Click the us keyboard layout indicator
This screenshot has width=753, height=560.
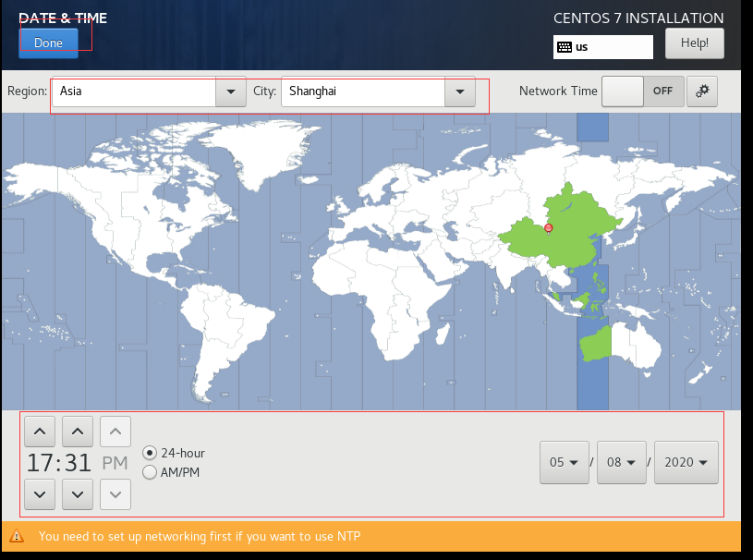pyautogui.click(x=602, y=47)
